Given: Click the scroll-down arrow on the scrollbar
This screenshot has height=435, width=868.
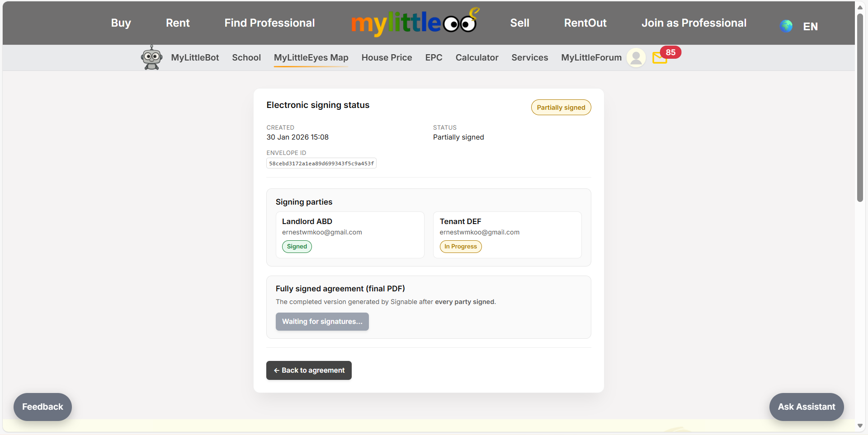Looking at the screenshot, I should coord(860,426).
